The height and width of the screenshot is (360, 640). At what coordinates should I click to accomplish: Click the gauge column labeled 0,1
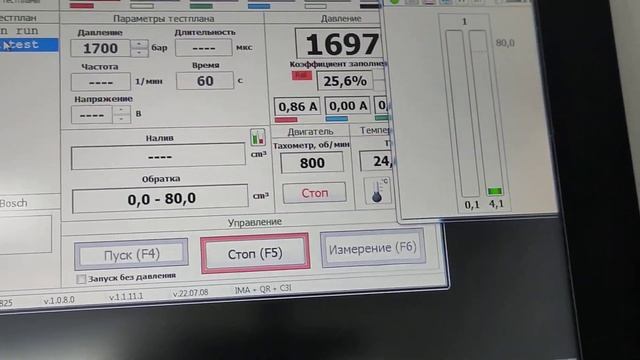pyautogui.click(x=462, y=113)
